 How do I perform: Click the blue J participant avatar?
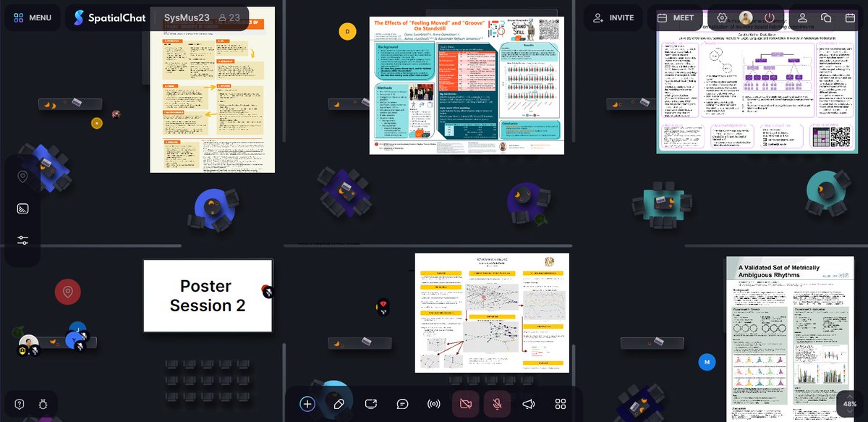coord(77,329)
